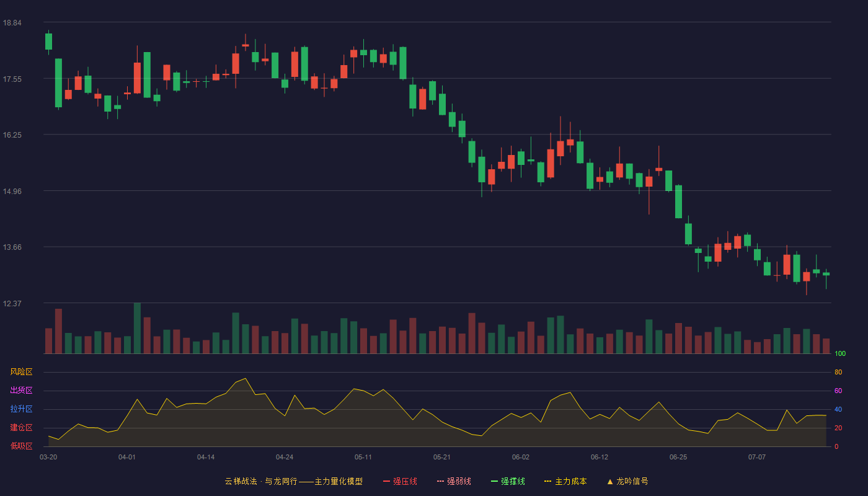The image size is (868, 496).
Task: Click the purple 60 indicator axis value
Action: 838,391
